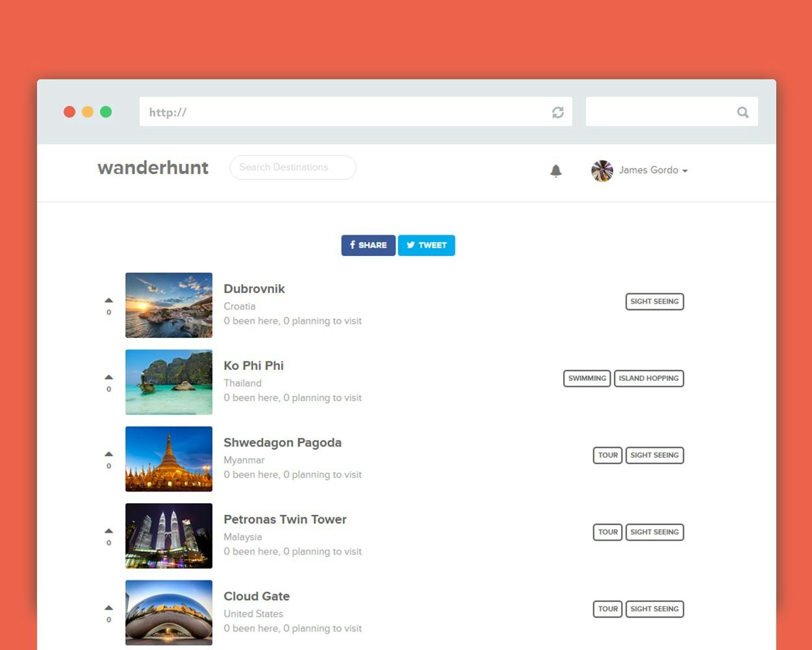Viewport: 812px width, 650px height.
Task: Open the Shwedagon Pagoda listing
Action: tap(283, 442)
